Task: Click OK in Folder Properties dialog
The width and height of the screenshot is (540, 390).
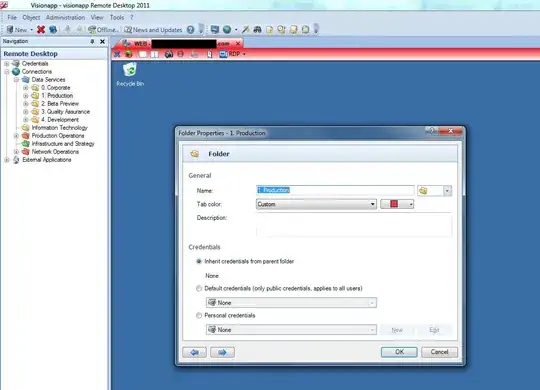Action: [399, 352]
